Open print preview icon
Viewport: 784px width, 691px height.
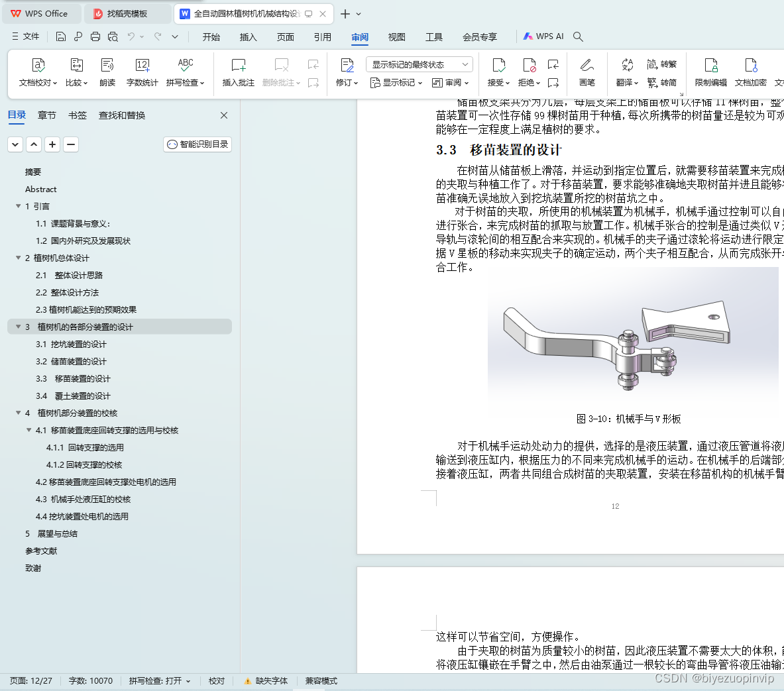(113, 36)
